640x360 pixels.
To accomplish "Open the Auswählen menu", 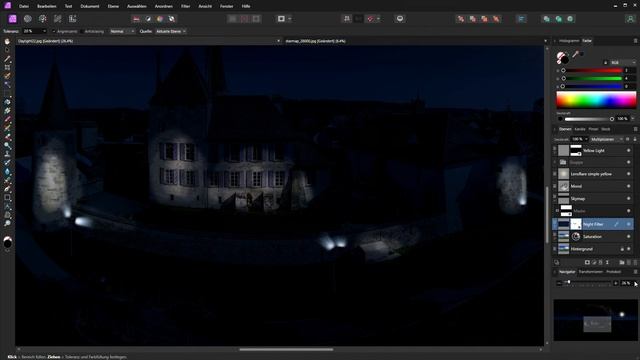I will (137, 6).
